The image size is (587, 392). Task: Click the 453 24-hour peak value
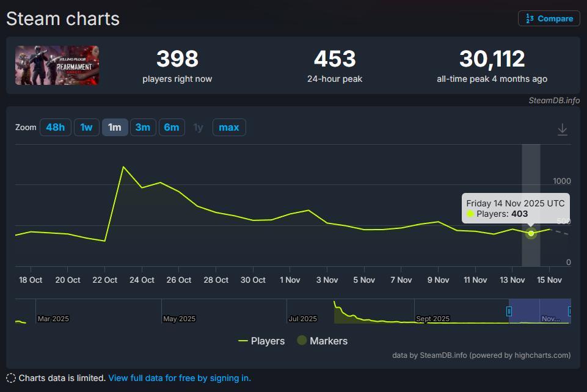[335, 59]
